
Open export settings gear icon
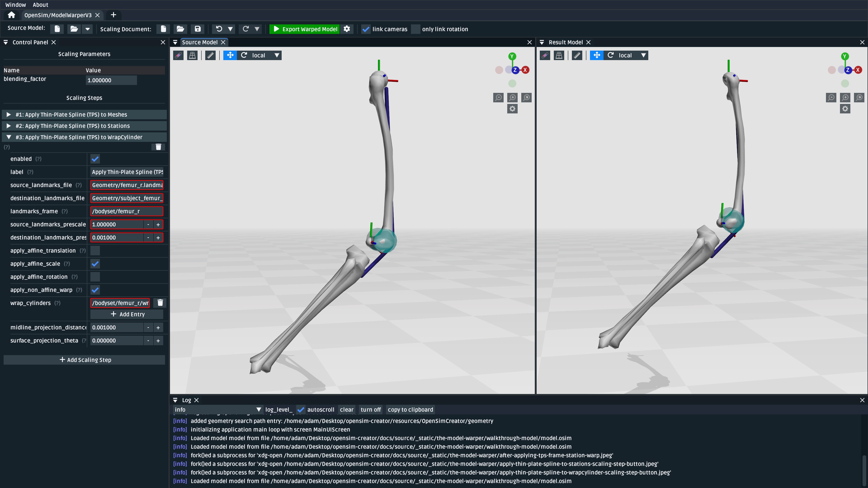(x=347, y=29)
